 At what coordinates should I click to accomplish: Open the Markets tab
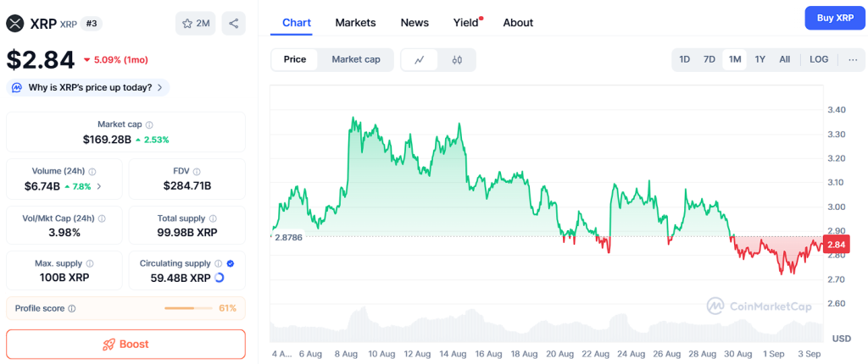355,23
